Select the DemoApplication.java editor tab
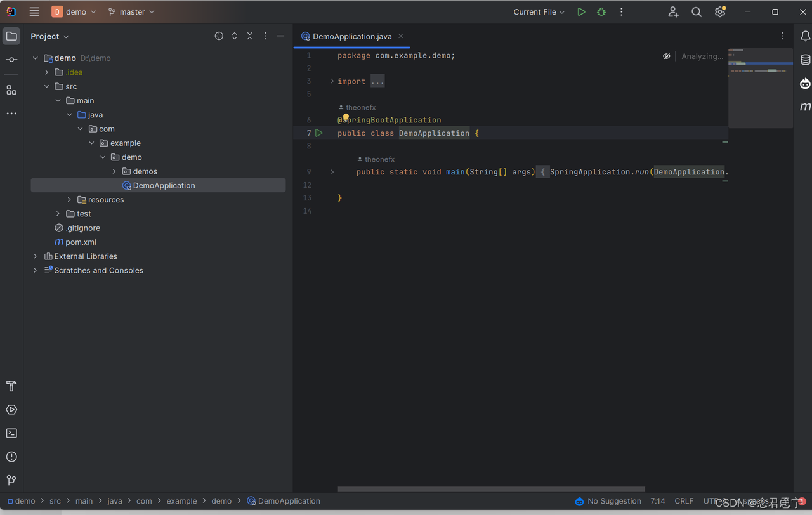This screenshot has height=515, width=812. coord(352,36)
